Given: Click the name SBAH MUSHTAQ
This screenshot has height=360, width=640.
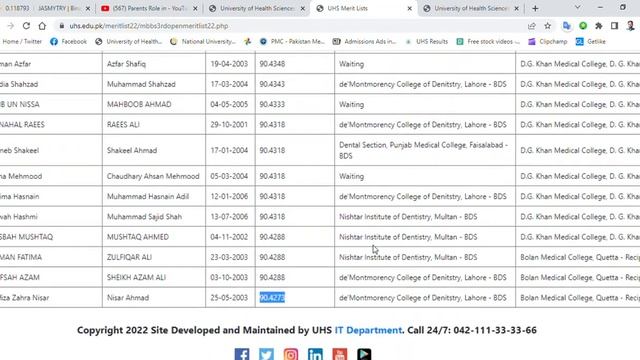Looking at the screenshot, I should click(27, 237).
